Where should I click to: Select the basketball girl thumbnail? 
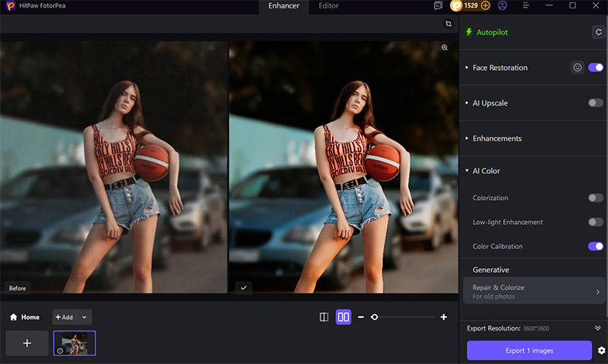(74, 343)
